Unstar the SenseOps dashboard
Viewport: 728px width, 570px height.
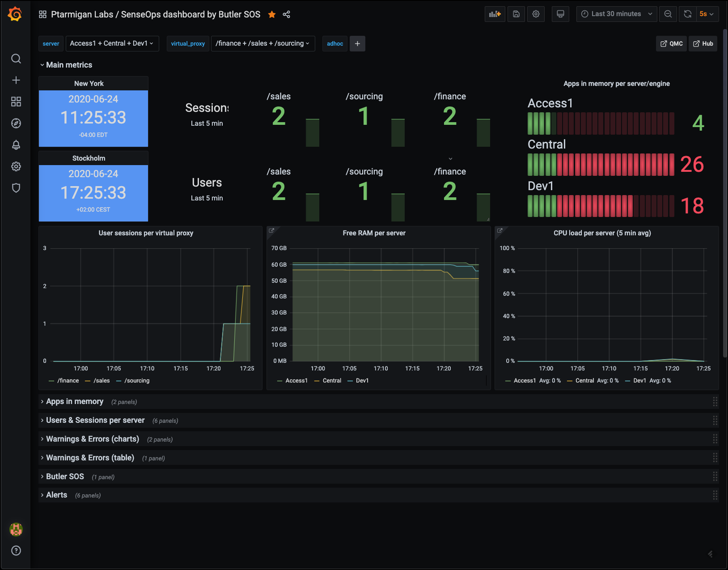coord(272,14)
